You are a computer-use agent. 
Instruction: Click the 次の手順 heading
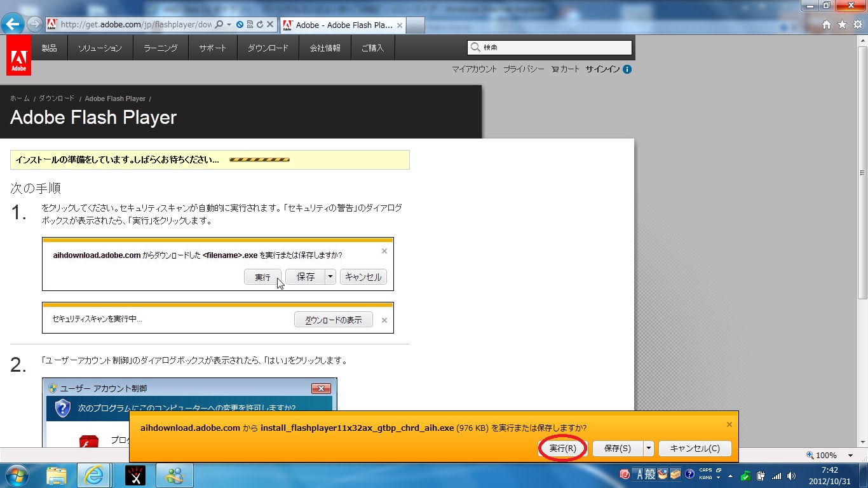click(x=36, y=188)
